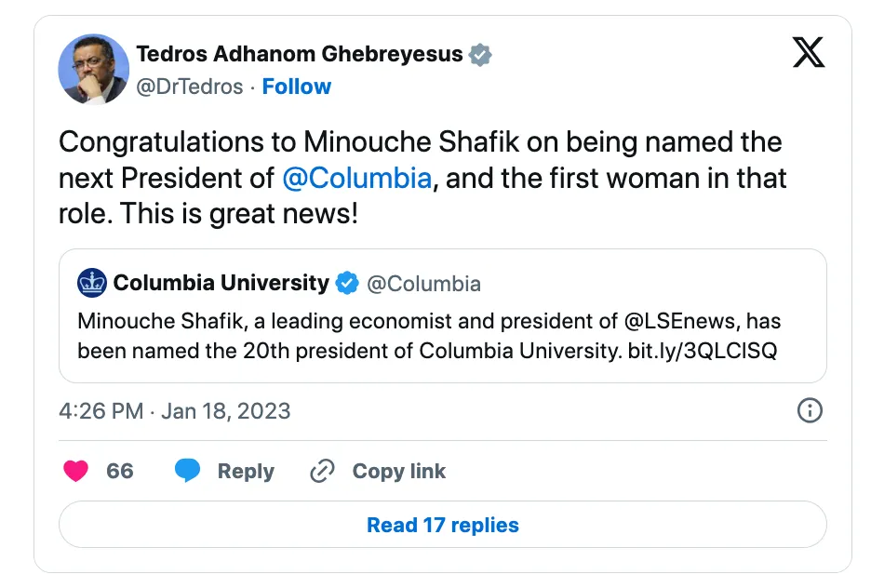The image size is (871, 588).
Task: Click the 66 likes count
Action: [120, 471]
